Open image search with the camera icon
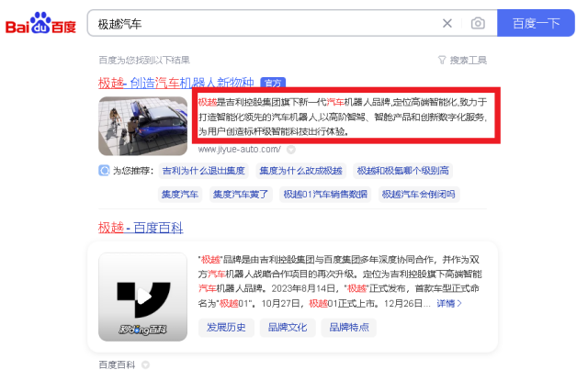The width and height of the screenshot is (588, 370). (x=478, y=23)
